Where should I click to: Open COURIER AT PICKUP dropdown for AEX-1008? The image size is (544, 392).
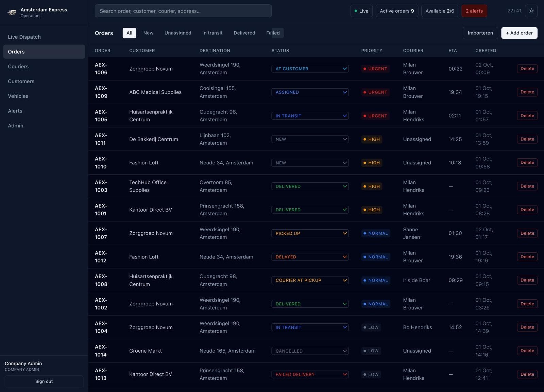[x=310, y=280]
